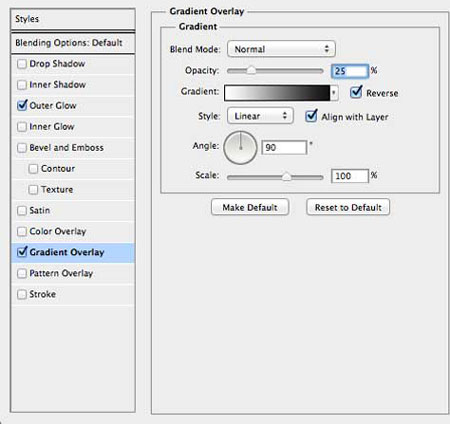This screenshot has height=424, width=450.
Task: Select the Contour style label
Action: click(58, 169)
